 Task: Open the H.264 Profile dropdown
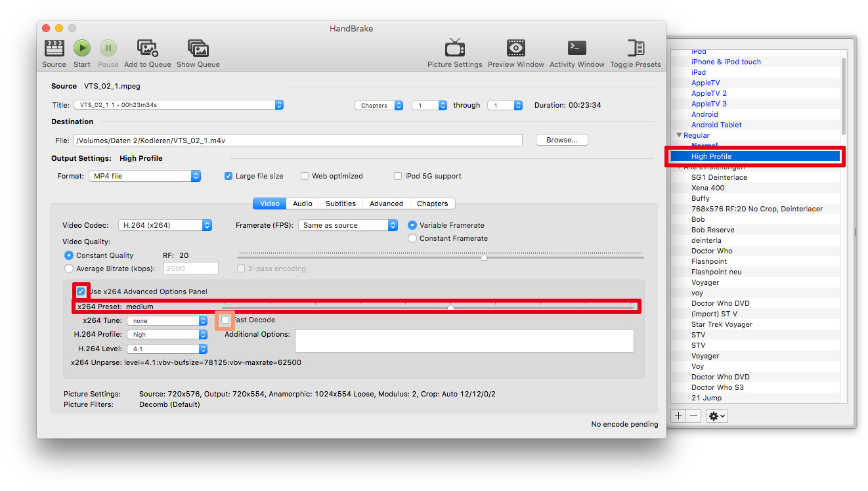[x=167, y=335]
